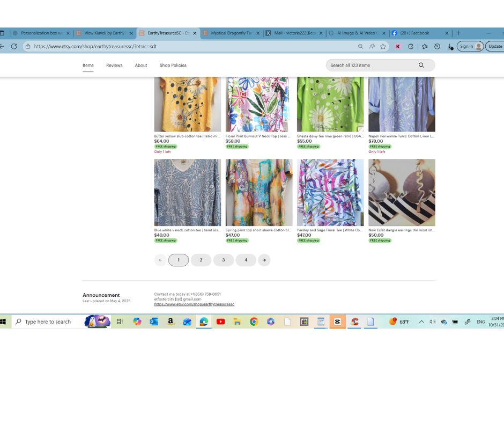
Task: Click the Microsoft Edge taskbar icon
Action: [x=204, y=321]
